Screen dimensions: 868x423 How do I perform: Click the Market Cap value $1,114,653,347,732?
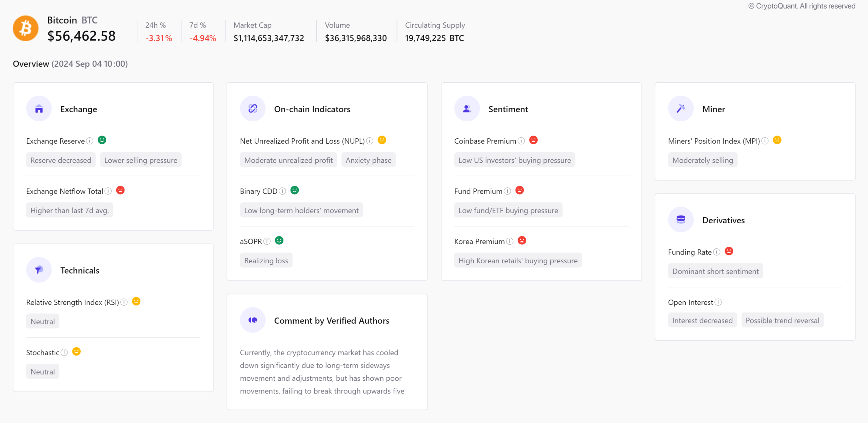(269, 38)
